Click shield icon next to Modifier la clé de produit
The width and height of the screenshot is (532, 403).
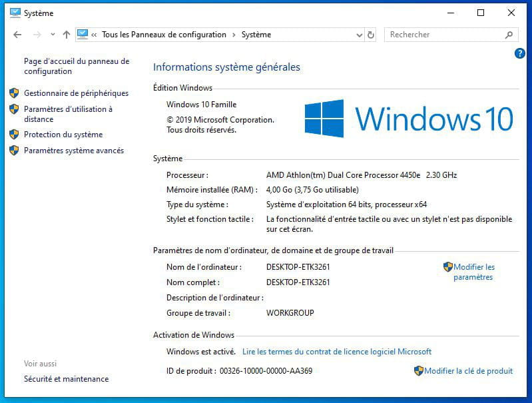(x=419, y=370)
